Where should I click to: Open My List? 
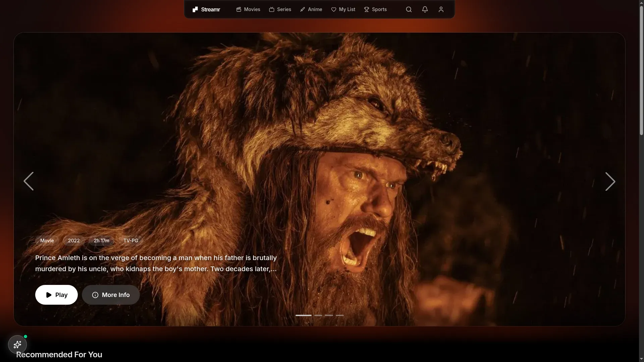pos(343,9)
